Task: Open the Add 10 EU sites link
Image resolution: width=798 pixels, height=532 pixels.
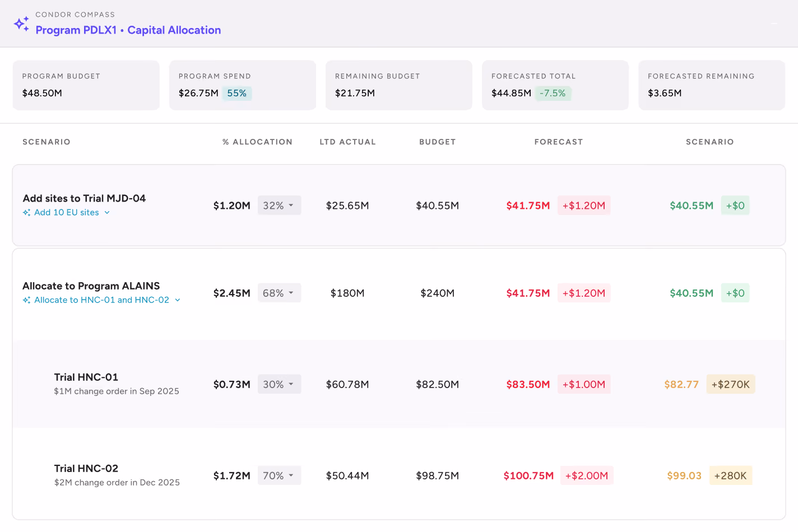Action: coord(67,213)
